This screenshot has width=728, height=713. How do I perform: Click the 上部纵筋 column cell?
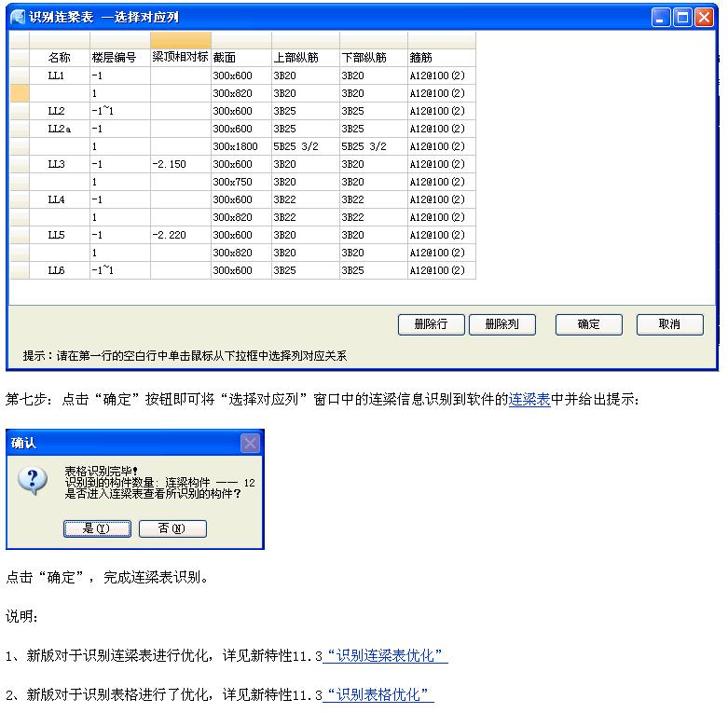tap(306, 58)
